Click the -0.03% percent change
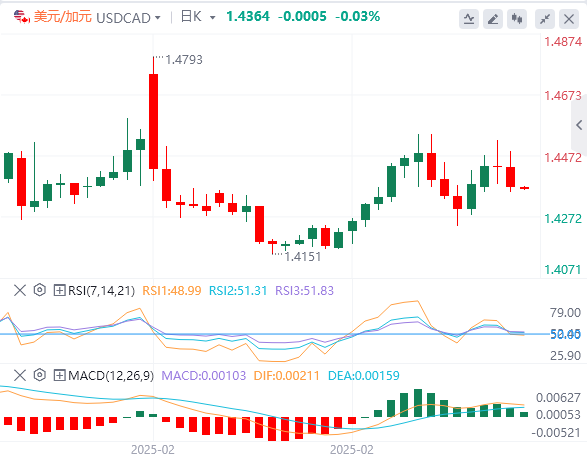The width and height of the screenshot is (587, 463). tap(358, 16)
